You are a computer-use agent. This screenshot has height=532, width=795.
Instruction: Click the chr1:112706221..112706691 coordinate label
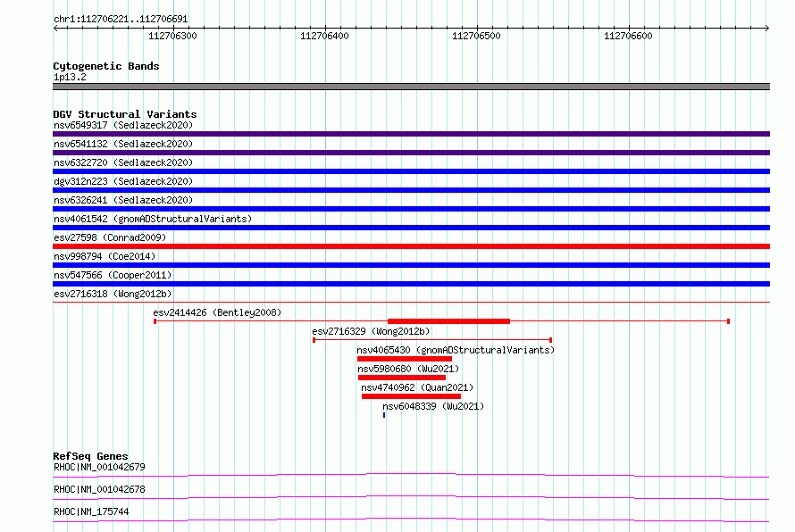click(x=121, y=20)
